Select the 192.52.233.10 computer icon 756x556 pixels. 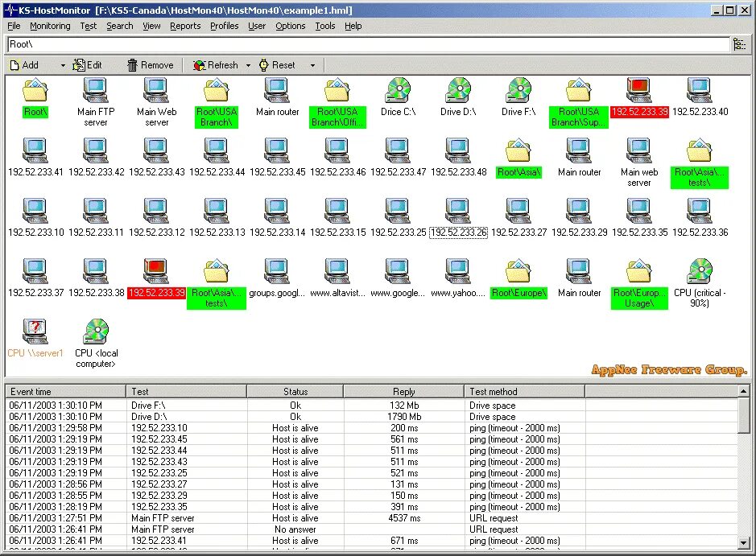pyautogui.click(x=35, y=212)
